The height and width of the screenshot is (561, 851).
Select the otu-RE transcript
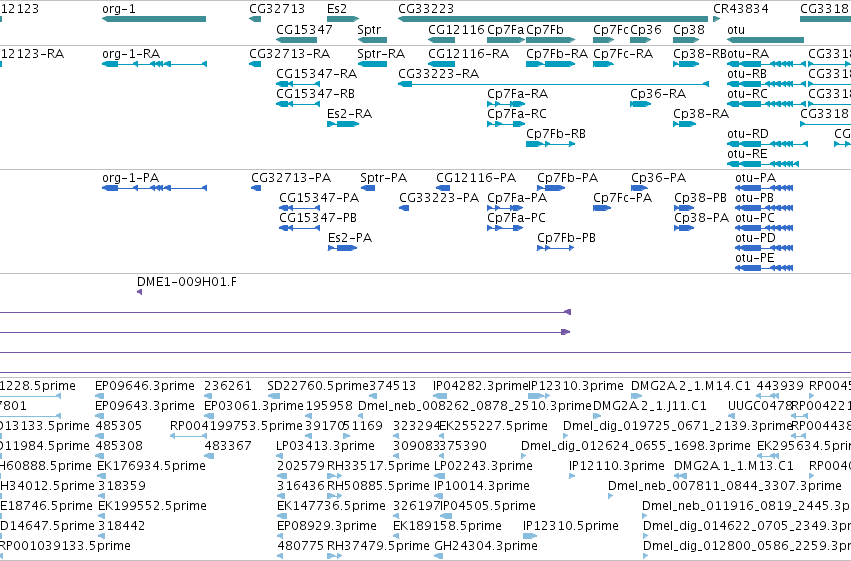pyautogui.click(x=763, y=164)
